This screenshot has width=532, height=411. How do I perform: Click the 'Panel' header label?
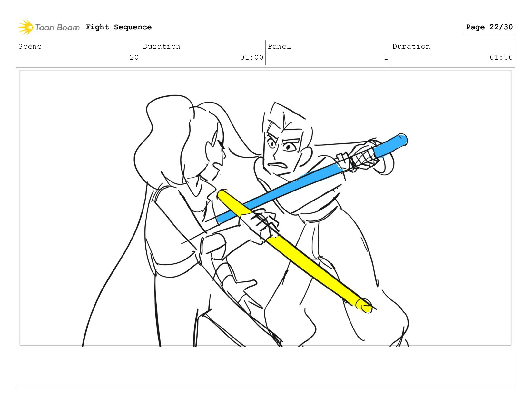[x=279, y=46]
